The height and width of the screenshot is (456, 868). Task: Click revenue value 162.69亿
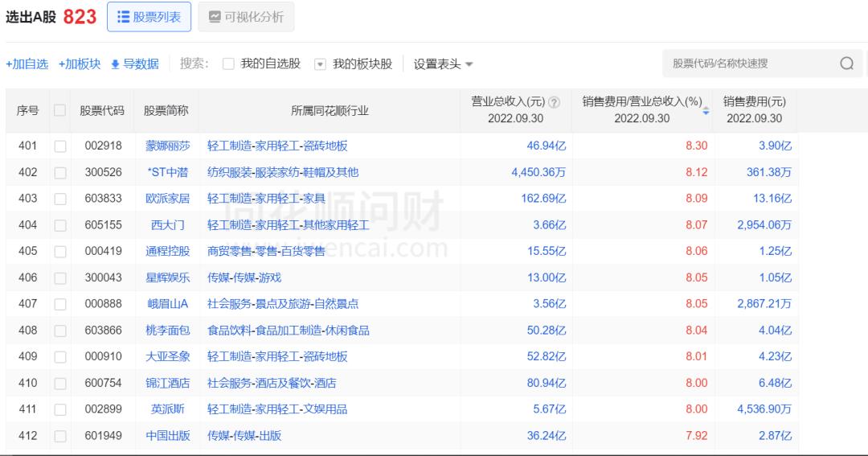[x=543, y=199]
